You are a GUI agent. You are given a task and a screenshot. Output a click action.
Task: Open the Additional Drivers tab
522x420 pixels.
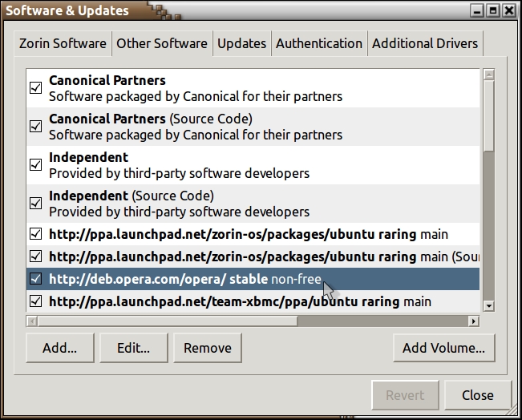click(425, 43)
